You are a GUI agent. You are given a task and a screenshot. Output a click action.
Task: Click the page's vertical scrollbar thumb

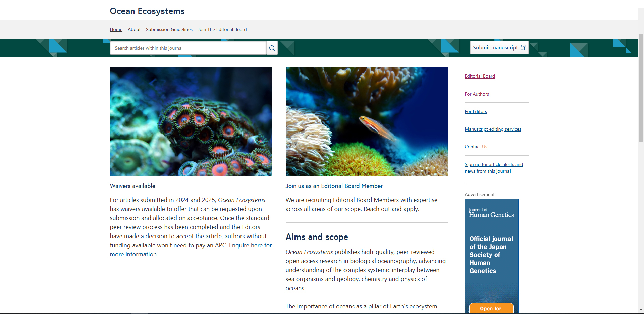point(641,87)
